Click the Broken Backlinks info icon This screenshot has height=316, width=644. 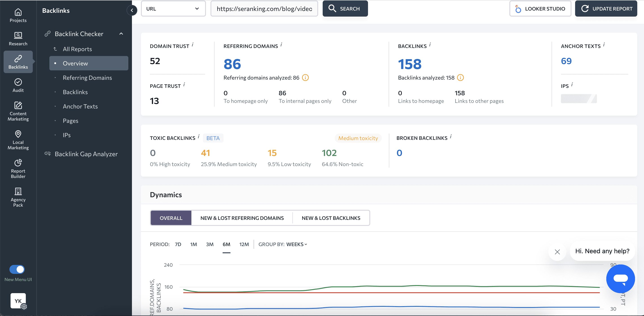coord(451,136)
